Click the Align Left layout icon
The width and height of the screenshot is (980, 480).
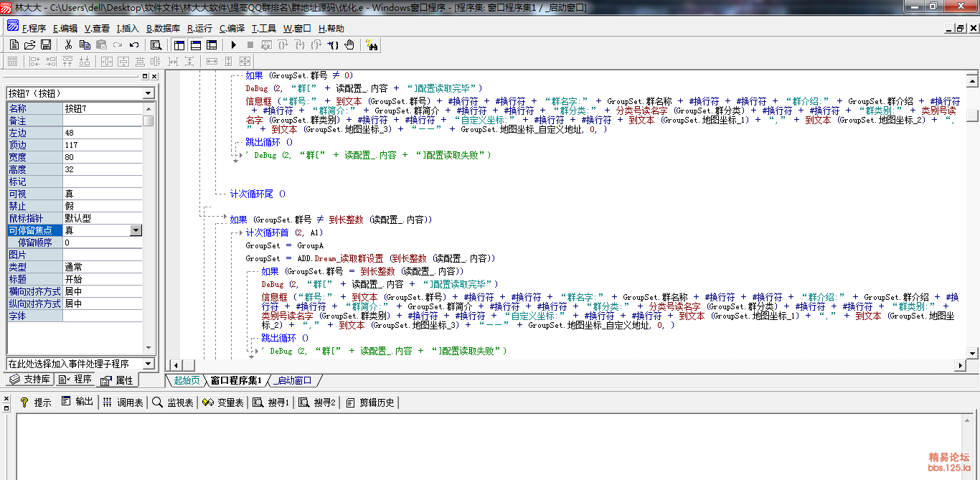point(35,62)
